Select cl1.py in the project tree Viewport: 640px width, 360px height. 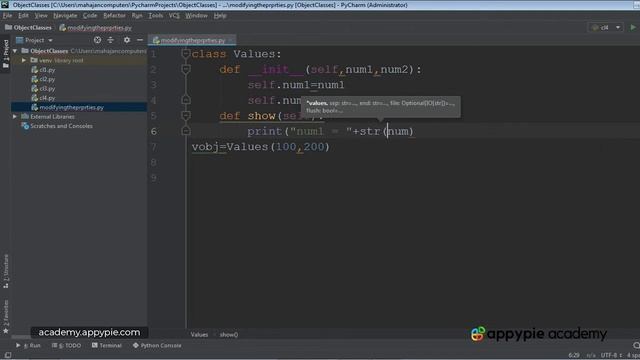(47, 70)
